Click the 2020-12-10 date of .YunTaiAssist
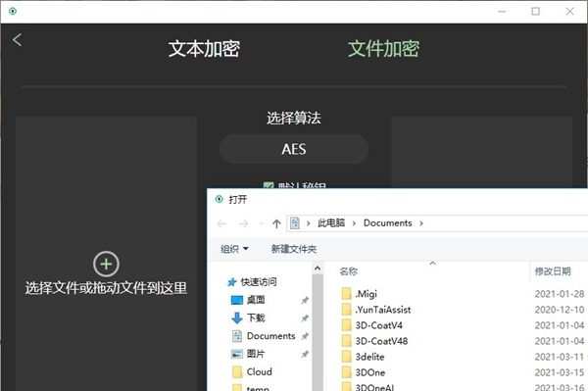 coord(560,310)
